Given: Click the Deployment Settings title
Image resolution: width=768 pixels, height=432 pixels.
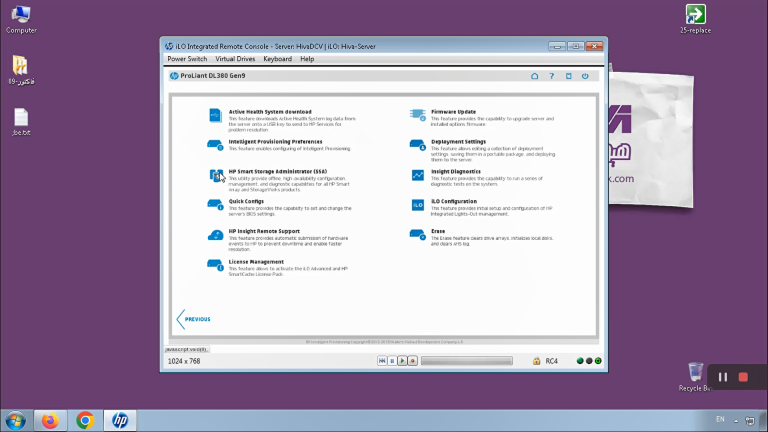Looking at the screenshot, I should [458, 142].
